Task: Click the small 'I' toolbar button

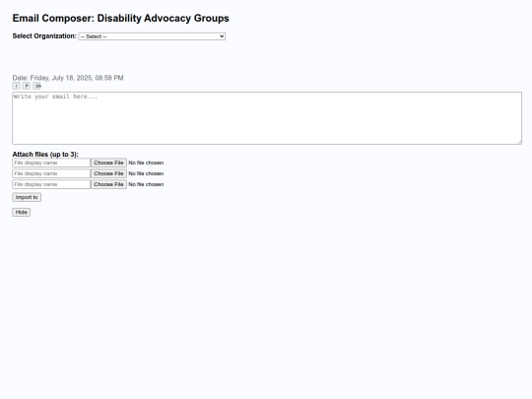Action: [17, 86]
